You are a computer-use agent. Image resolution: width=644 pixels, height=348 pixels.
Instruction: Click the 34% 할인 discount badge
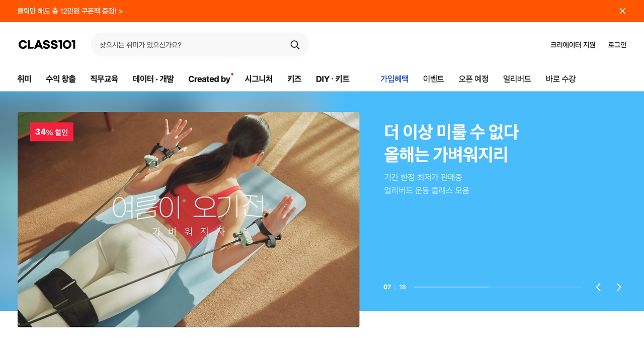coord(52,132)
